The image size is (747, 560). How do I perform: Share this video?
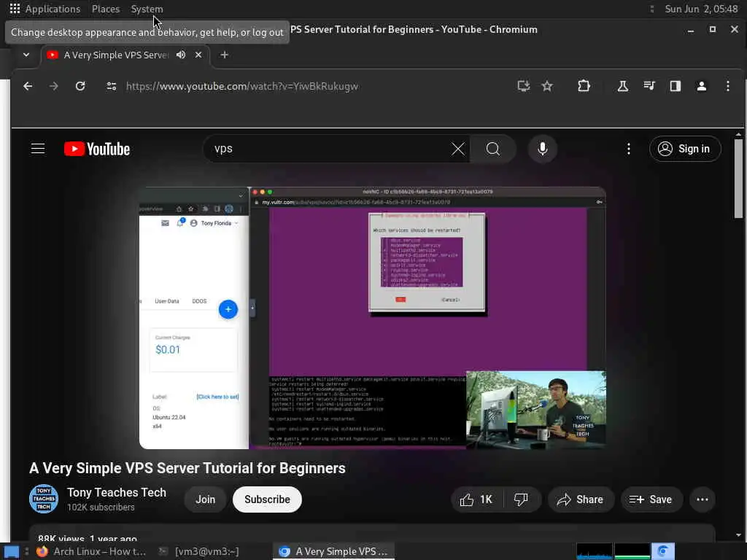581,499
